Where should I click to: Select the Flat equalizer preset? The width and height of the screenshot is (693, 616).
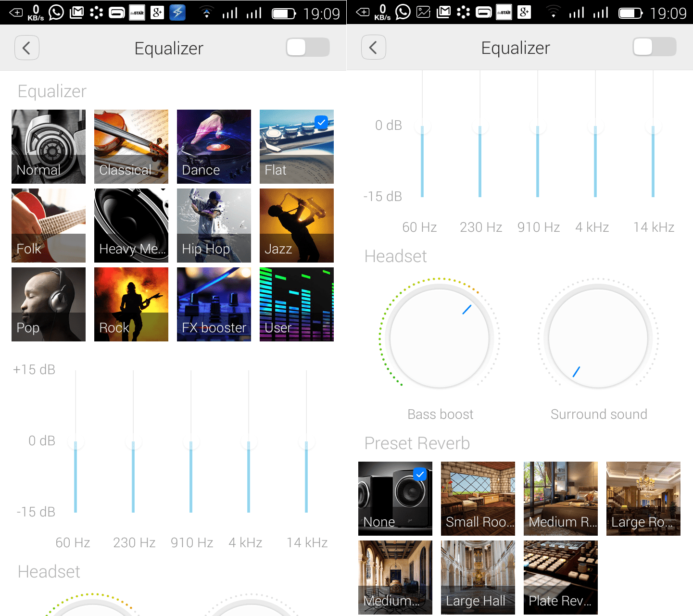297,147
